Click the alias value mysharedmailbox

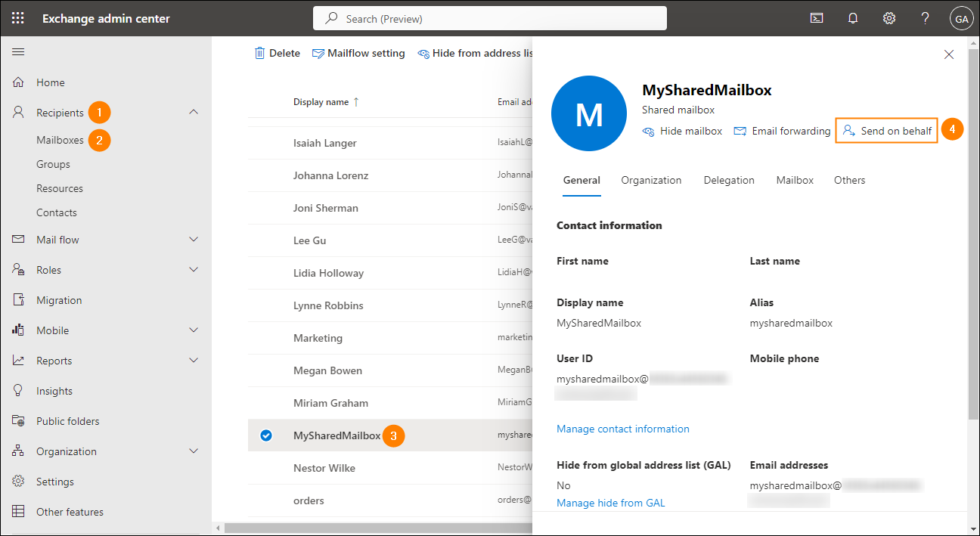pyautogui.click(x=791, y=323)
